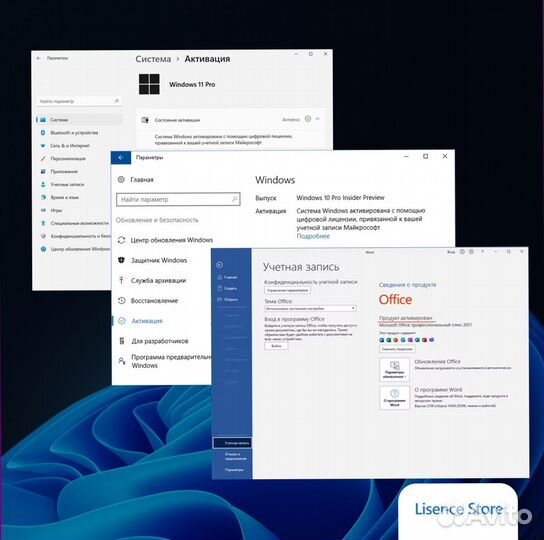Open Защитник Windows section
Screen dimensions: 544x540
153,260
